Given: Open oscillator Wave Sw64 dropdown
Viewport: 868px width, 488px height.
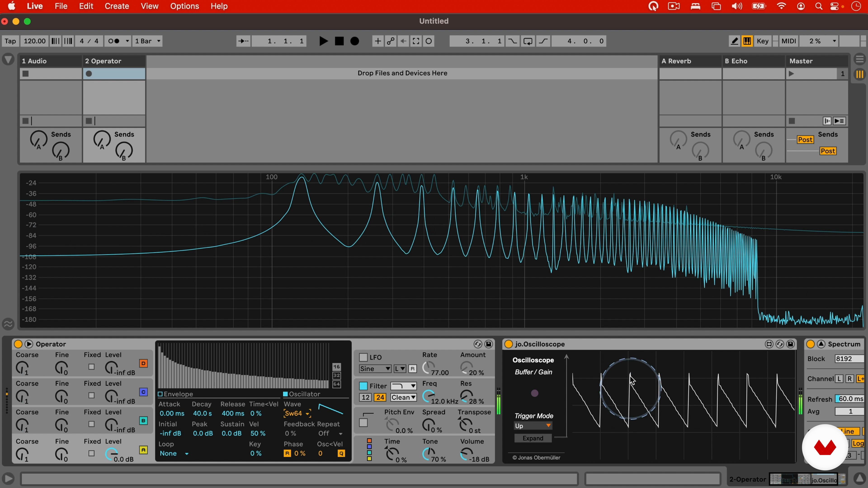Looking at the screenshot, I should click(x=297, y=414).
